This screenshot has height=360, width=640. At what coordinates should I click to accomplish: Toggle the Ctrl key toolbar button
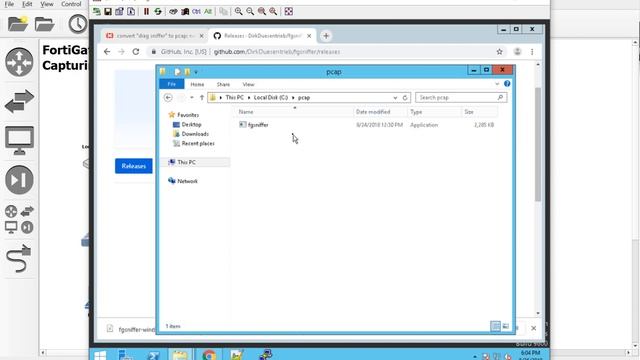196,11
